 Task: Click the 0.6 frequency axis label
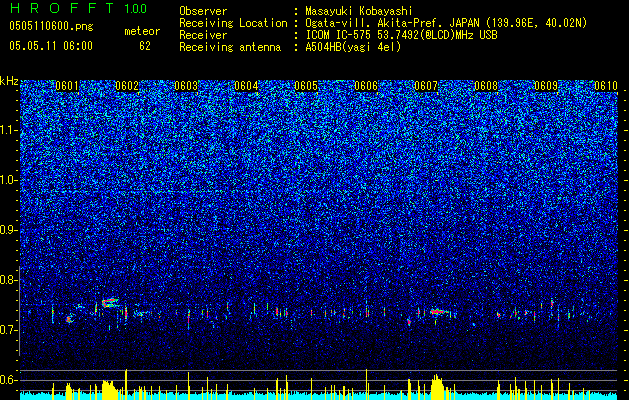point(8,380)
